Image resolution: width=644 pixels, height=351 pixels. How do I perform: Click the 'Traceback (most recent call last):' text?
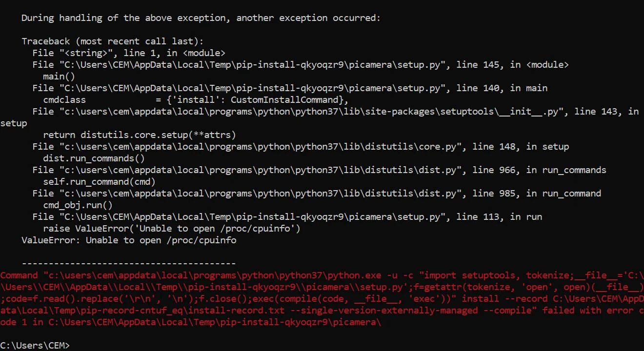tap(113, 41)
